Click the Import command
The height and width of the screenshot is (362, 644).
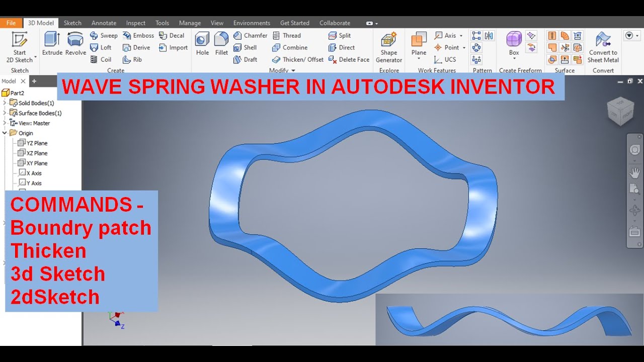173,48
